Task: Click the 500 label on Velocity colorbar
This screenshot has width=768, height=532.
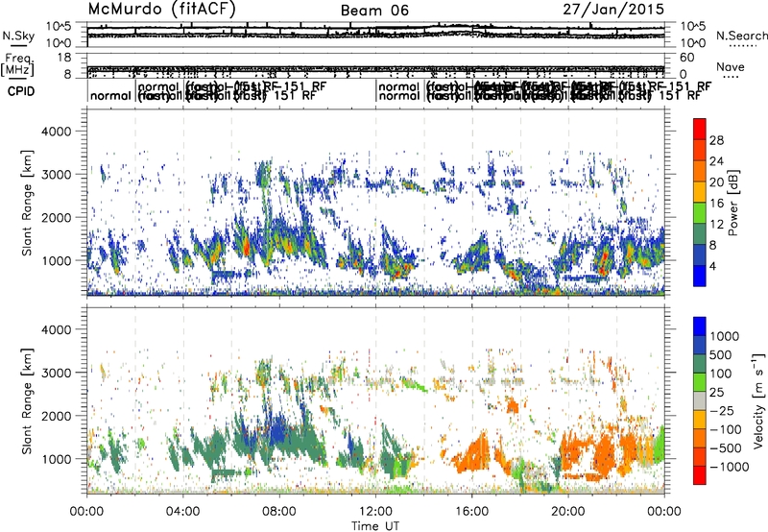Action: 721,355
